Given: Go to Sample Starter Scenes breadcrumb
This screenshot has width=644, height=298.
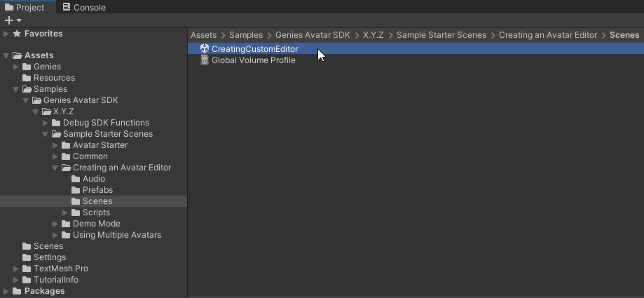Looking at the screenshot, I should coord(442,35).
